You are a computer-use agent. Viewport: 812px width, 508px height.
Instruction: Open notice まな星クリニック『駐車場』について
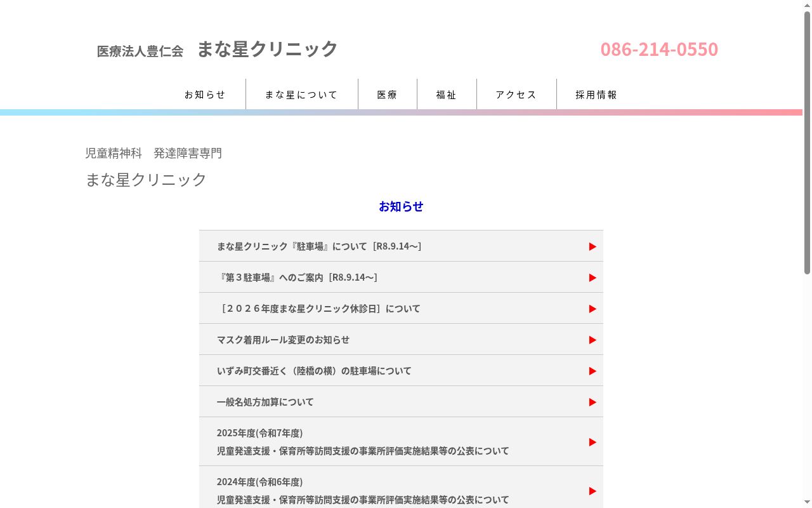pos(401,246)
